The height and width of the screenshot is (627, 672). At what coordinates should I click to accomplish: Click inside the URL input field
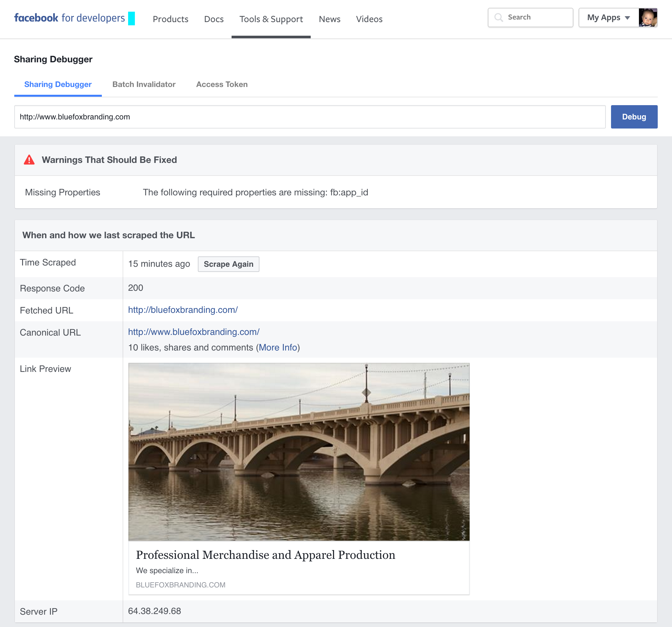(309, 117)
